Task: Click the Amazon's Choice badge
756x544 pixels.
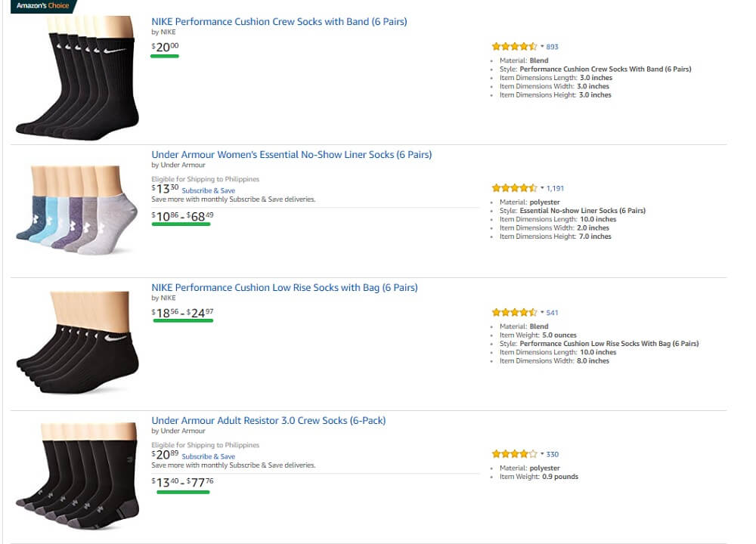Action: (x=43, y=6)
